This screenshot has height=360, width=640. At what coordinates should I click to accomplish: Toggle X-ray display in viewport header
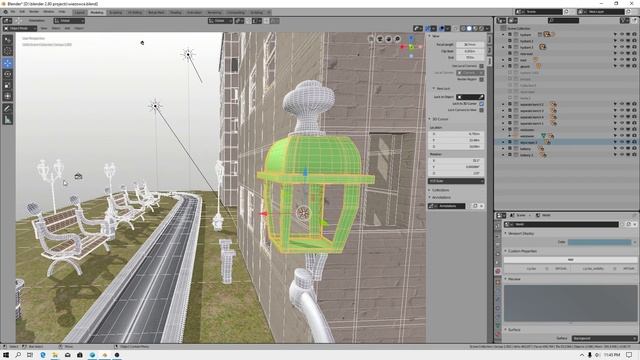point(456,28)
